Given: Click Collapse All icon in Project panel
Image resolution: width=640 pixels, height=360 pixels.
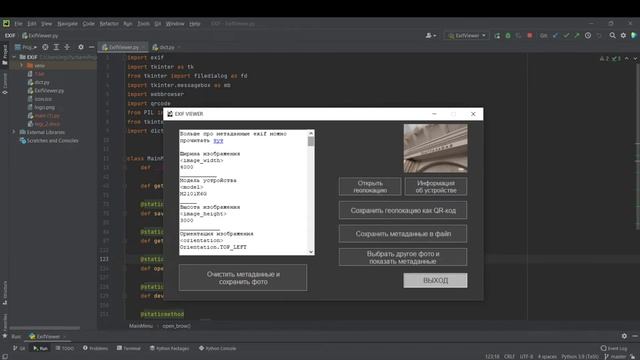Looking at the screenshot, I should (x=67, y=47).
